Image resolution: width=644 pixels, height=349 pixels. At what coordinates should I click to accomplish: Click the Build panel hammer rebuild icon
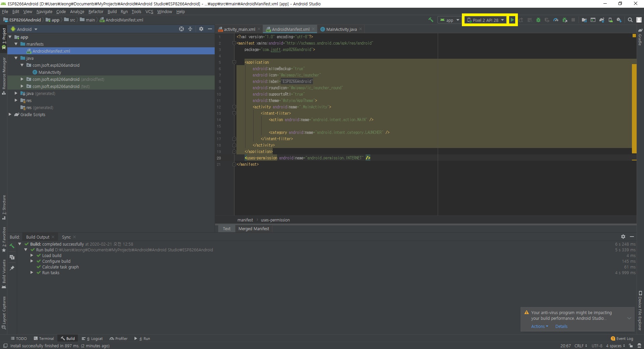[12, 246]
